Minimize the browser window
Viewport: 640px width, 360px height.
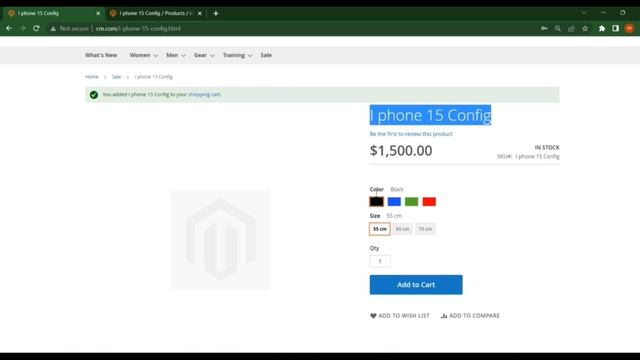click(x=603, y=13)
